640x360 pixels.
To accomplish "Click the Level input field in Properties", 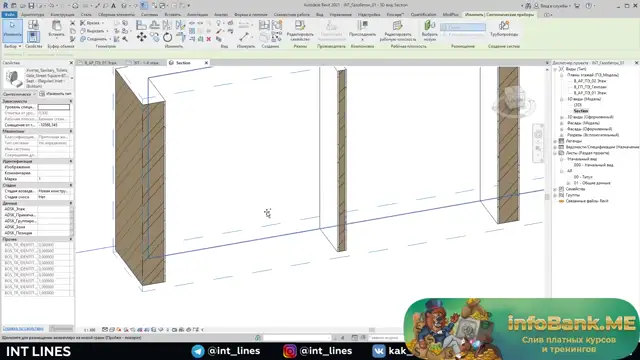I will point(53,107).
